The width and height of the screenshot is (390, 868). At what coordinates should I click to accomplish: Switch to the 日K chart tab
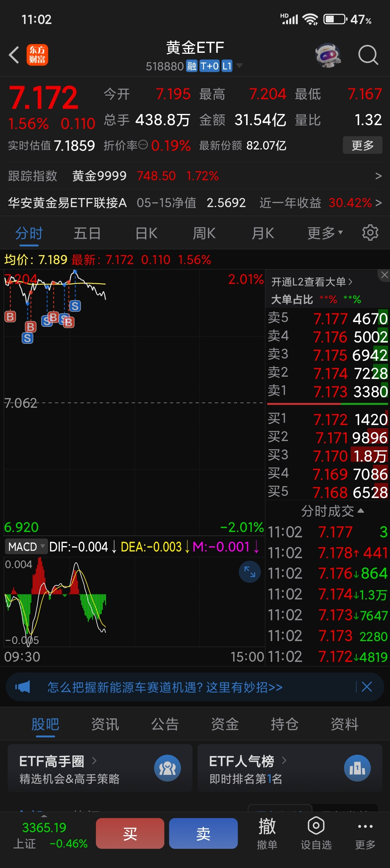146,233
